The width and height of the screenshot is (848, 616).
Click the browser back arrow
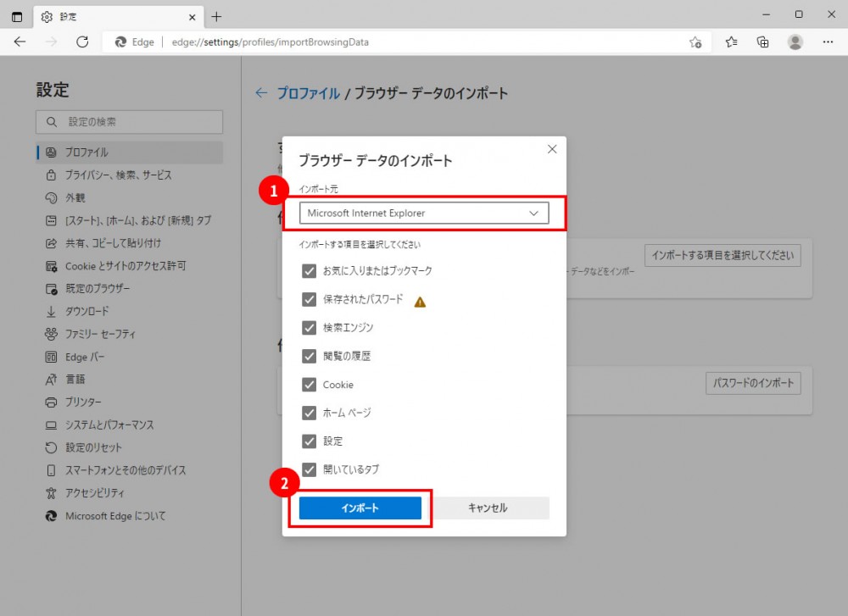point(20,42)
